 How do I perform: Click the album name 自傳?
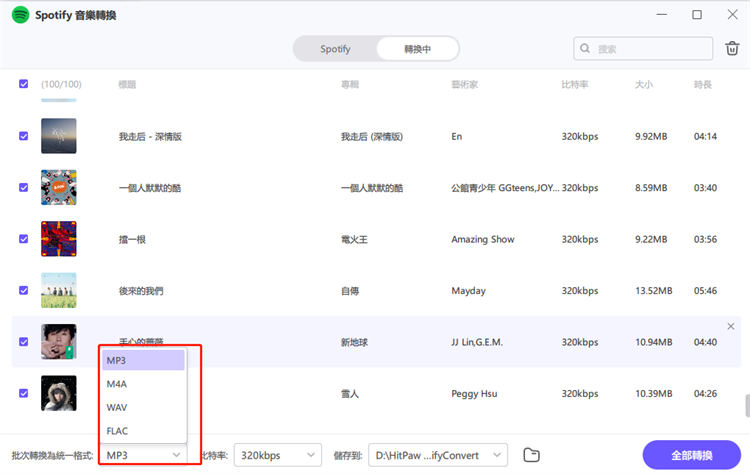coord(350,291)
